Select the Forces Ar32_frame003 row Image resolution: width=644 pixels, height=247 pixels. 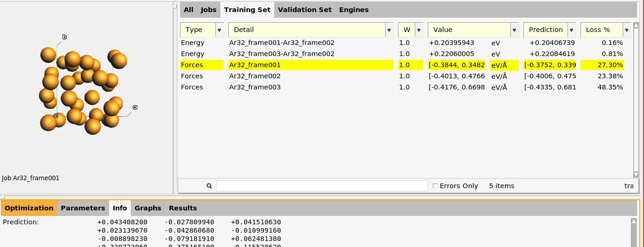tap(254, 87)
